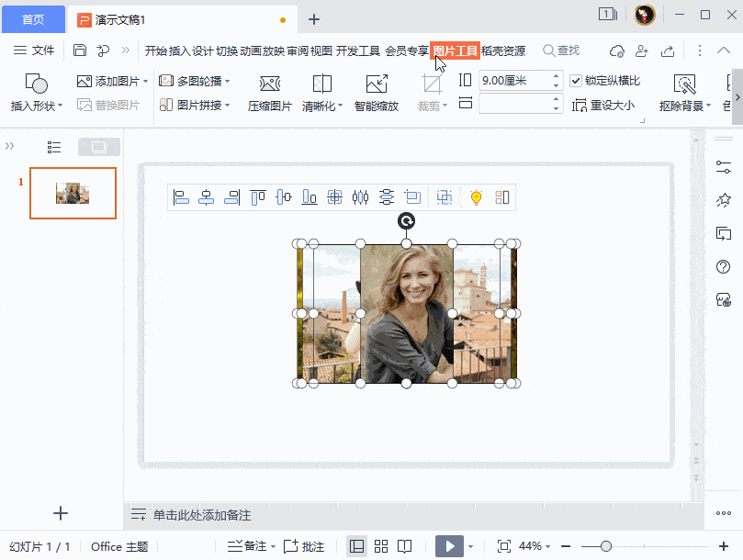Click the align-left icon on floating toolbar
Screen dimensions: 743x560
click(180, 196)
